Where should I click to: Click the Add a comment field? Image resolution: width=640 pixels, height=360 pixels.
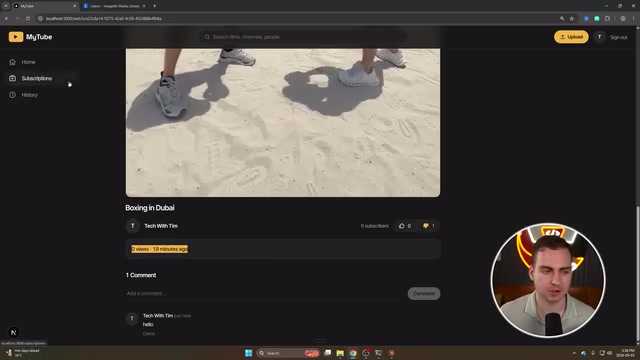(264, 293)
